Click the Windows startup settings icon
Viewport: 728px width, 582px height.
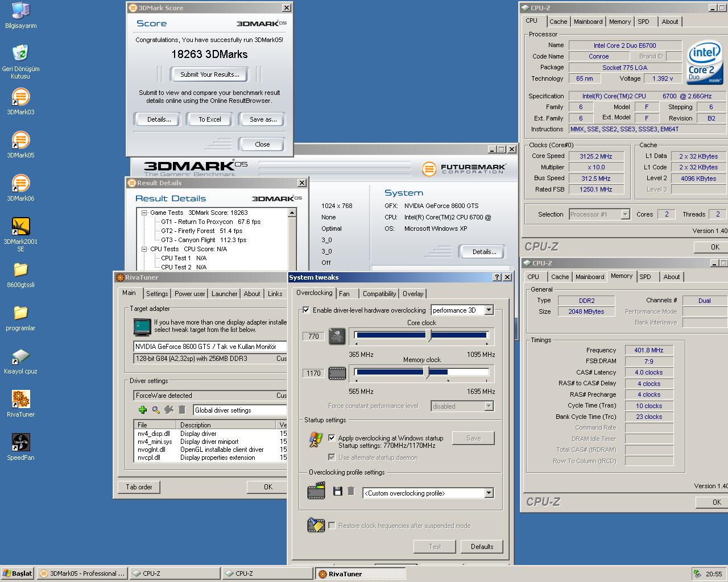pyautogui.click(x=316, y=439)
